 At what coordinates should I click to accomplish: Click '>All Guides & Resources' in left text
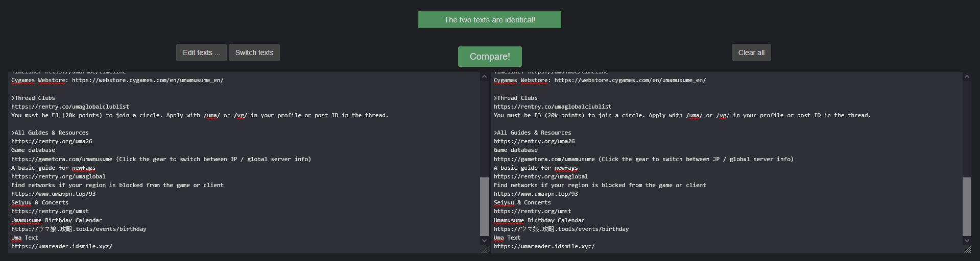pos(50,133)
